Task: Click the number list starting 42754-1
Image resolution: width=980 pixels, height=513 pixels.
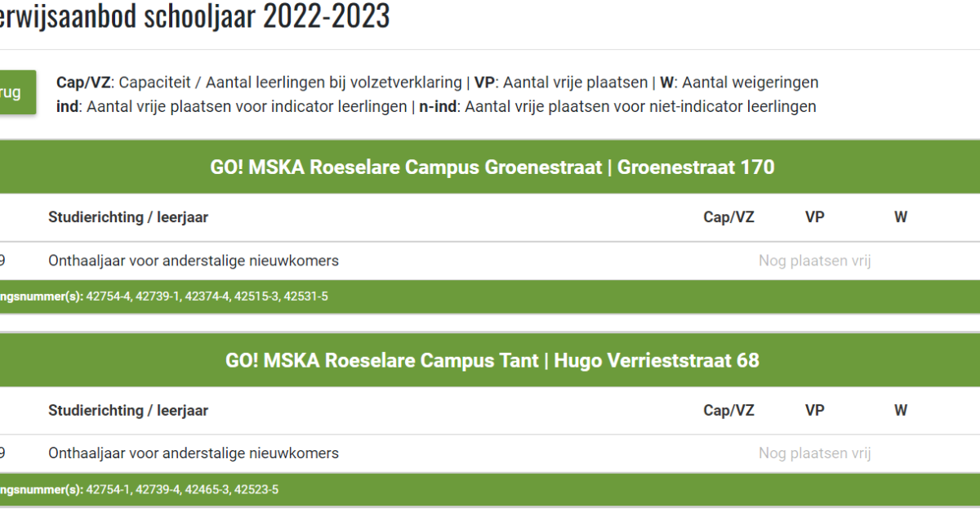Action: click(182, 490)
